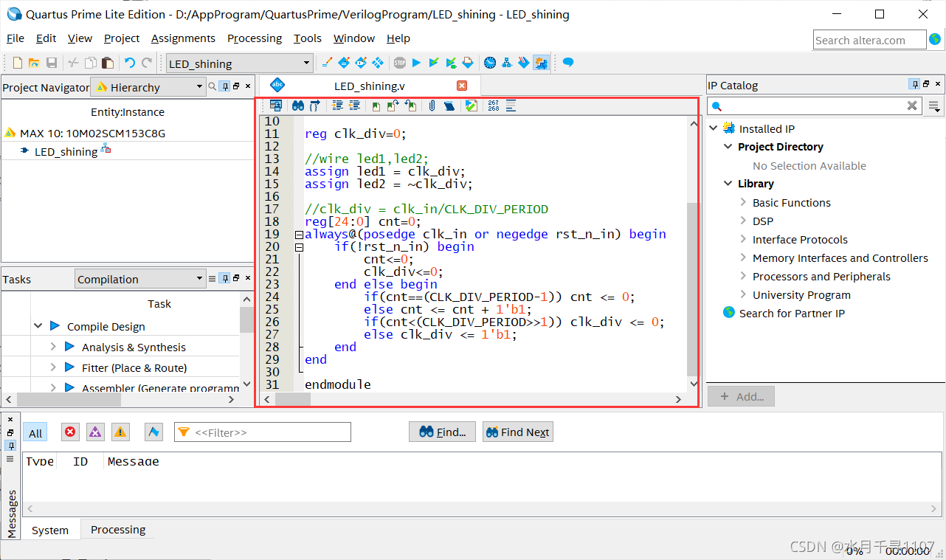The height and width of the screenshot is (560, 946).
Task: Click the Copy icon in main toolbar
Action: [91, 63]
